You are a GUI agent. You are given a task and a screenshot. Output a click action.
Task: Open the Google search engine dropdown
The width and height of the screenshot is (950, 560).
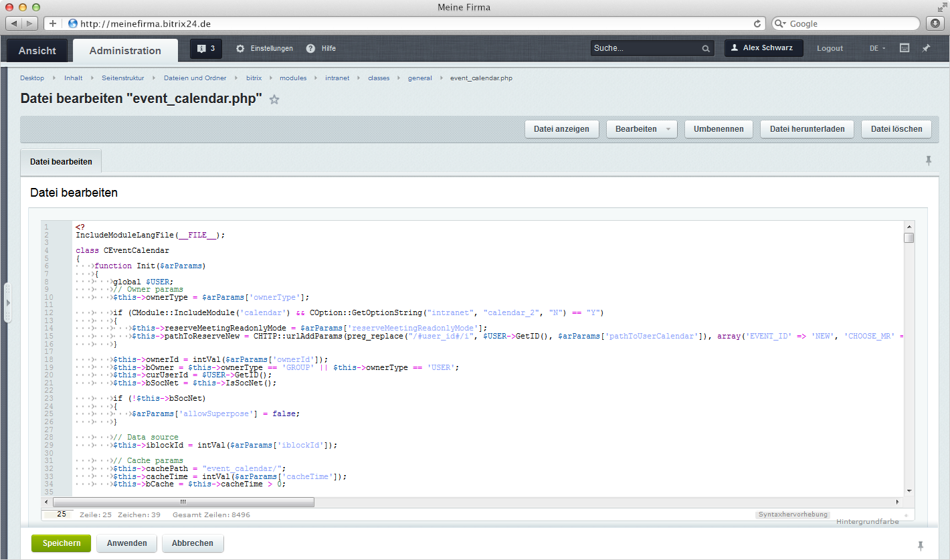coord(781,23)
